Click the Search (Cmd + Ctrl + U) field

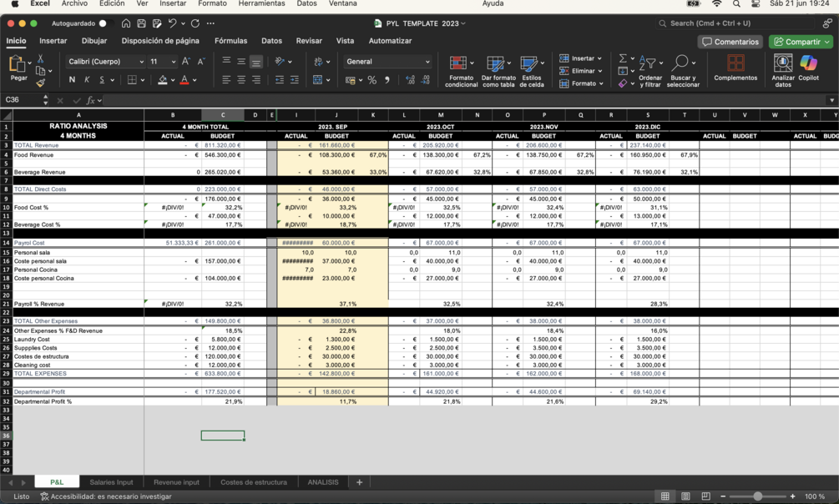pyautogui.click(x=735, y=23)
